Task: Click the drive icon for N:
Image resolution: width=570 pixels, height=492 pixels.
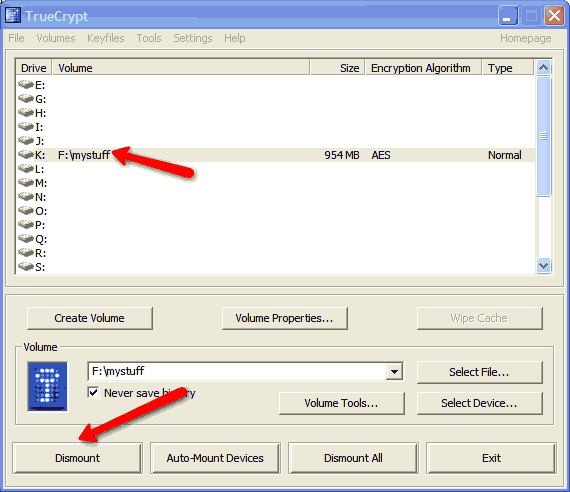Action: click(x=26, y=196)
